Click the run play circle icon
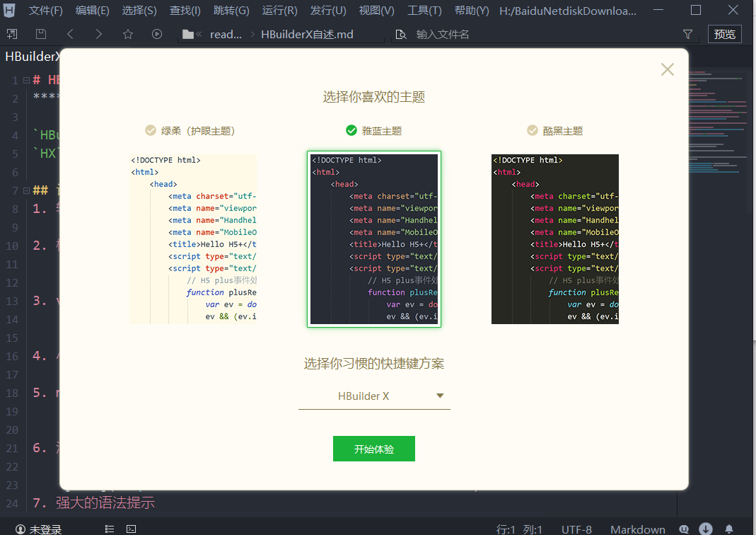This screenshot has width=756, height=535. [157, 34]
